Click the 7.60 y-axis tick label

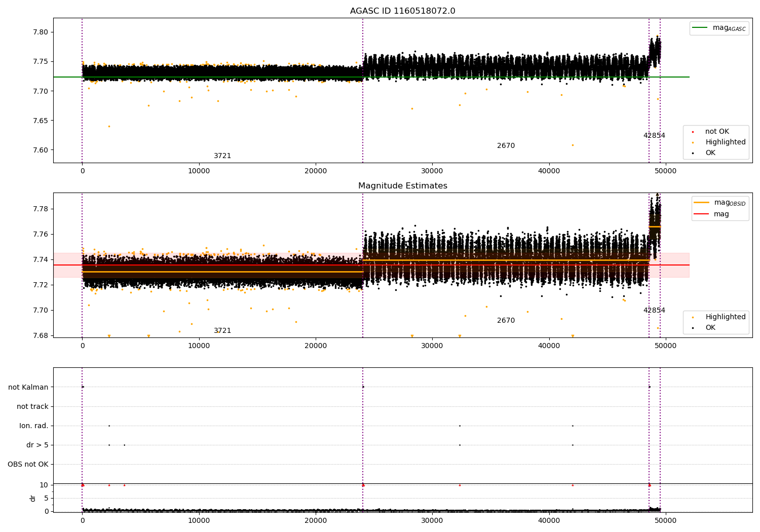pos(40,150)
